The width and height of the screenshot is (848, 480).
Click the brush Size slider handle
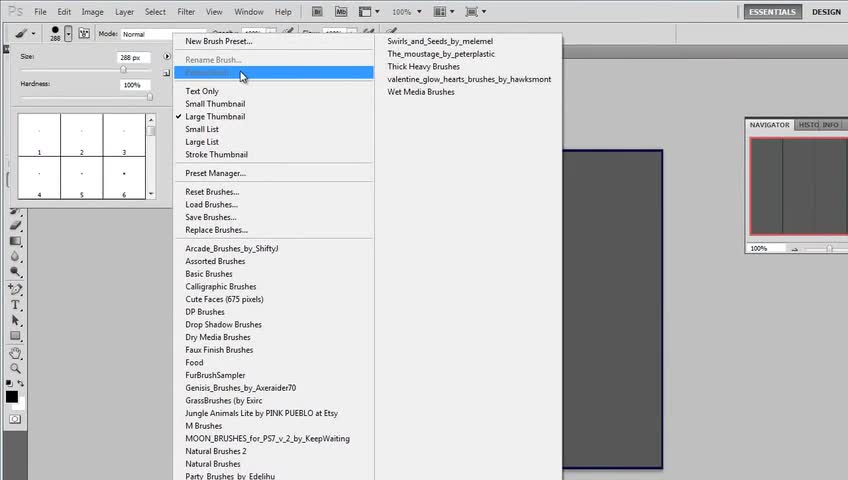click(x=123, y=69)
